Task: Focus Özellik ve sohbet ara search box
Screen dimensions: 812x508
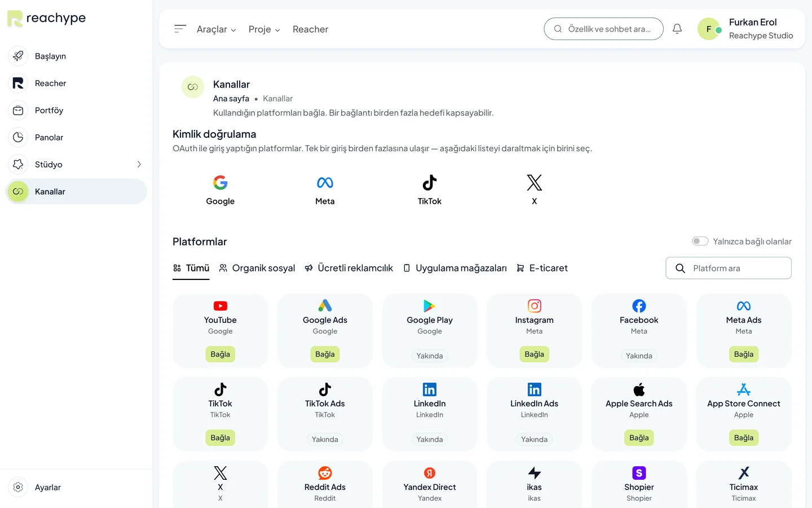Action: (x=603, y=29)
